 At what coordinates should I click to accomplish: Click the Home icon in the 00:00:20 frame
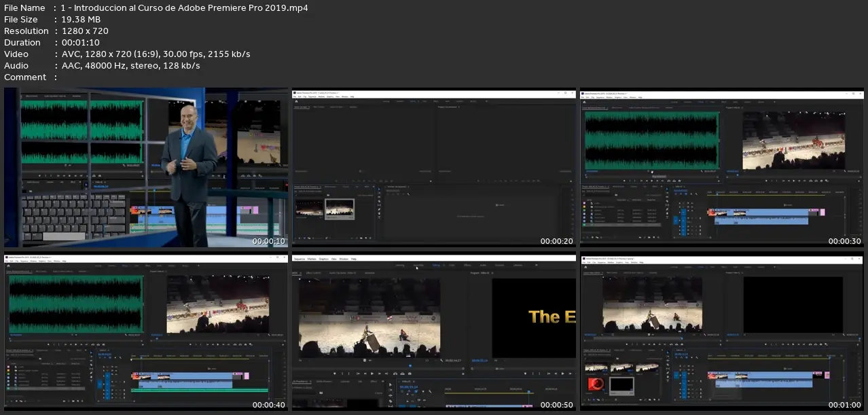coord(296,101)
